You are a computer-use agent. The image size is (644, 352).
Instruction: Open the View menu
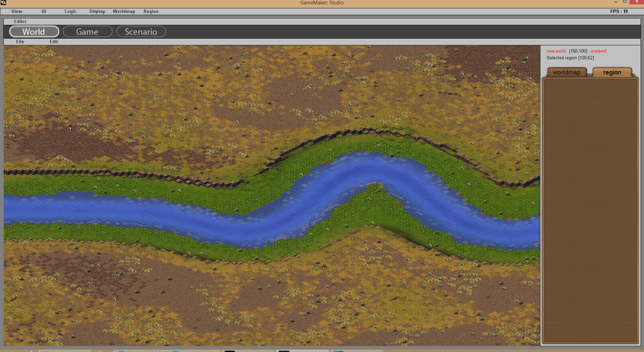[x=16, y=11]
